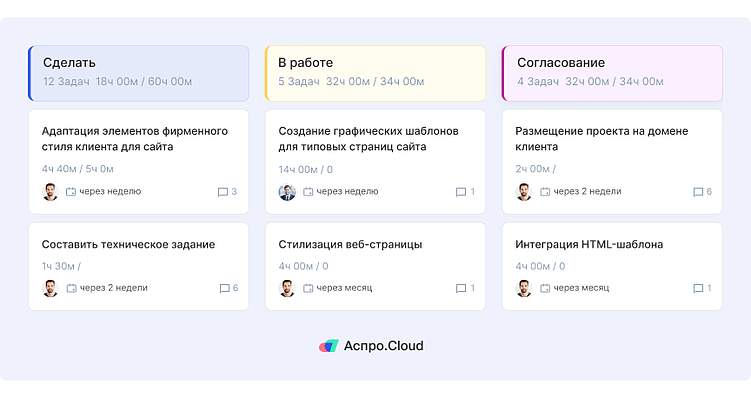Click time value 14ч 00м / 0

(306, 169)
